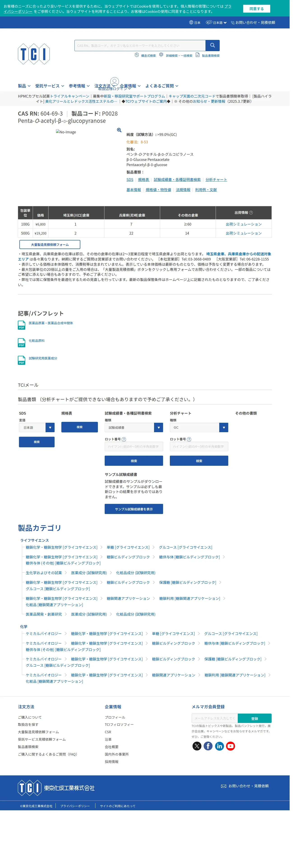
Task: Open PDF icon for 化粧品原料
Action: click(22, 343)
